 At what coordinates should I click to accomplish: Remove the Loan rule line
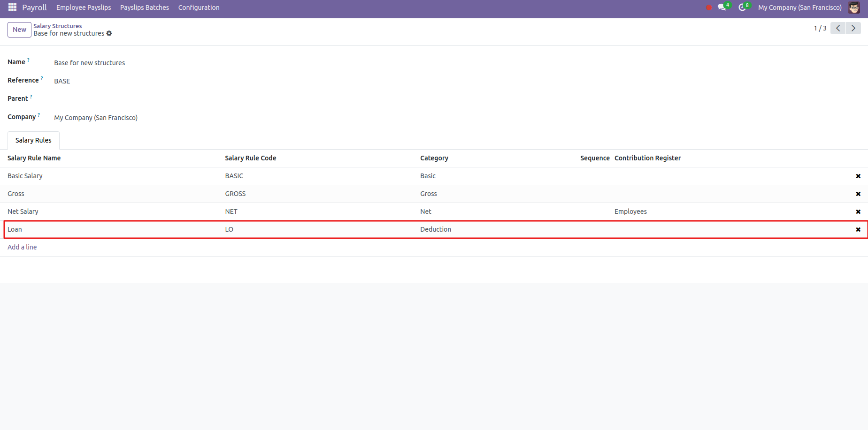coord(858,230)
